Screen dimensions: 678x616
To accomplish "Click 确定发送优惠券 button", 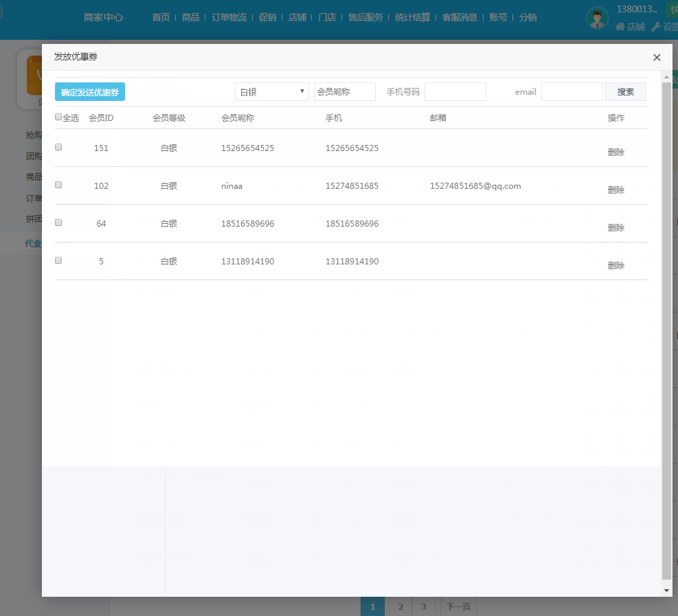I will [90, 92].
